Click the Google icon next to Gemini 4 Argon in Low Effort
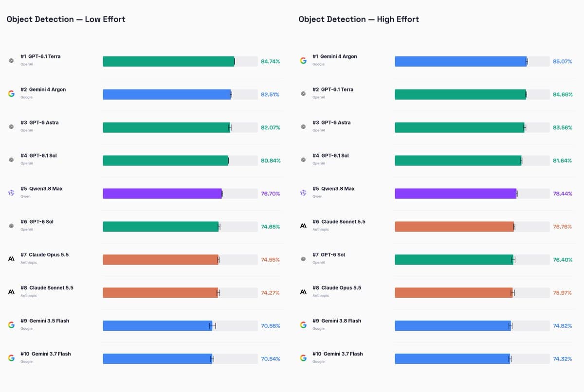The height and width of the screenshot is (392, 584). (x=11, y=93)
